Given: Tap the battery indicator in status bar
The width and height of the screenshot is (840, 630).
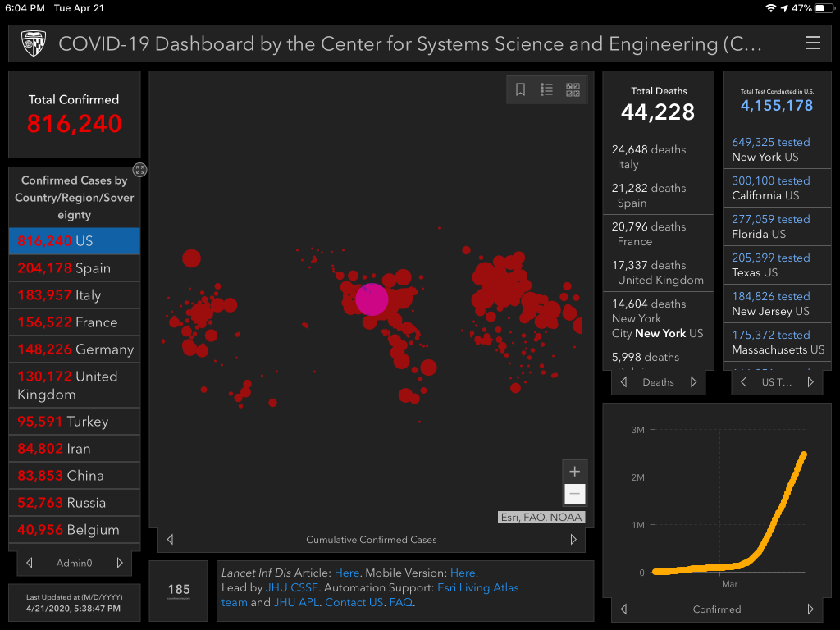Looking at the screenshot, I should (822, 7).
